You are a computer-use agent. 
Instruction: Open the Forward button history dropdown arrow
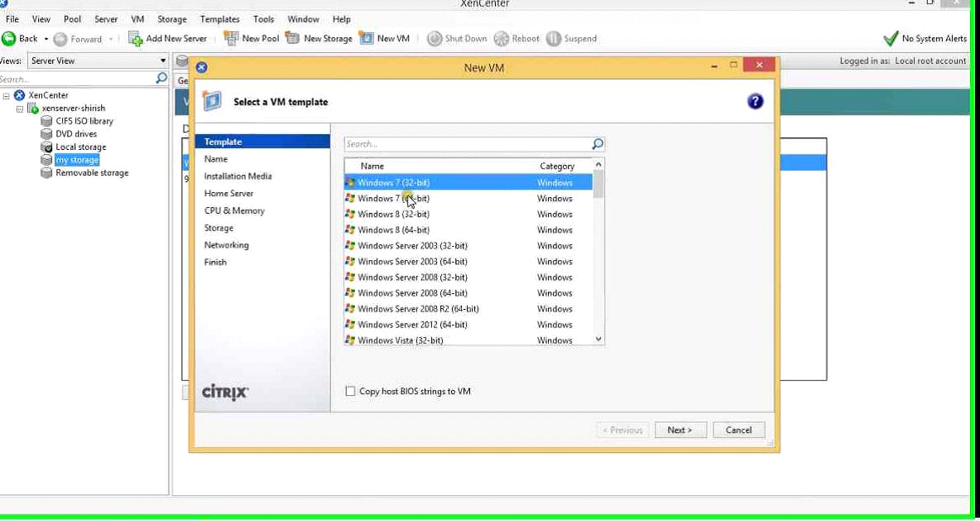[x=111, y=39]
